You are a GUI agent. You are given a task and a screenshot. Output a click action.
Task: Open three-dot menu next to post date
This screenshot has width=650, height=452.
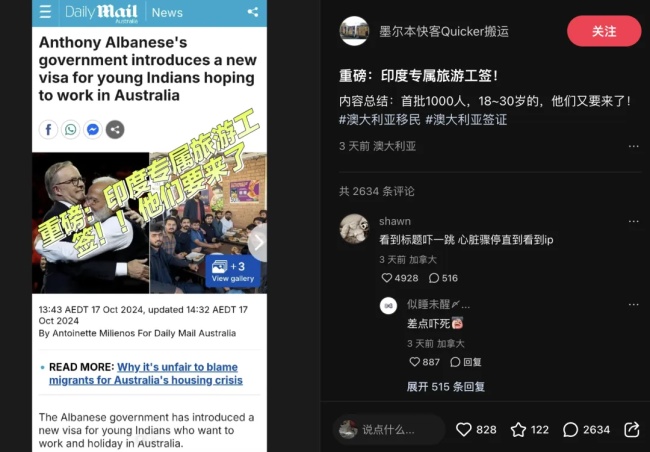[x=633, y=146]
